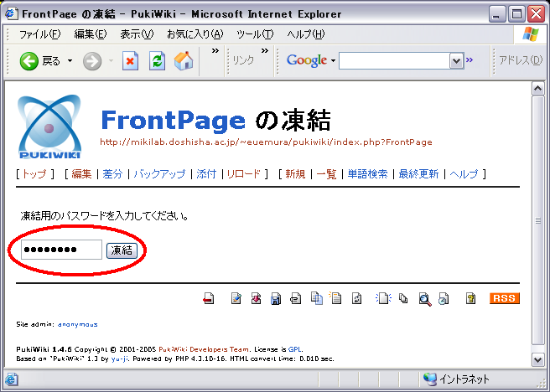This screenshot has height=392, width=550.
Task: Click the アドレス(D) address bar label
Action: pos(521,60)
